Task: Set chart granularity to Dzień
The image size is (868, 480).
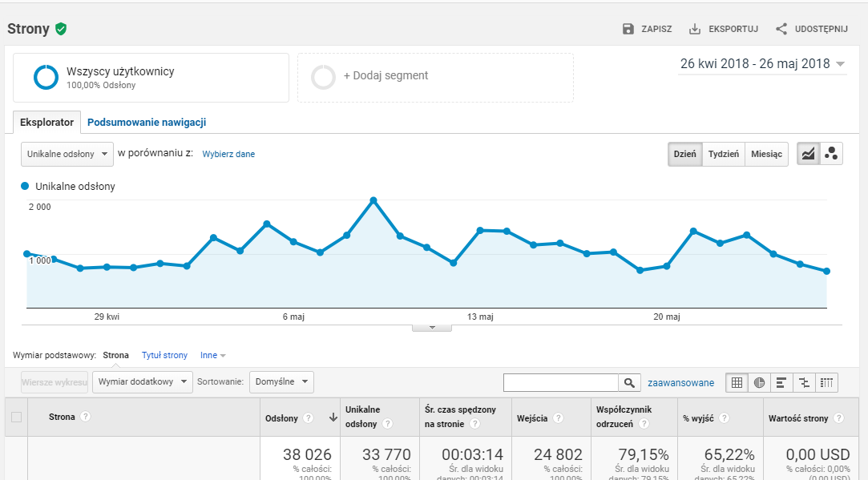Action: (684, 154)
